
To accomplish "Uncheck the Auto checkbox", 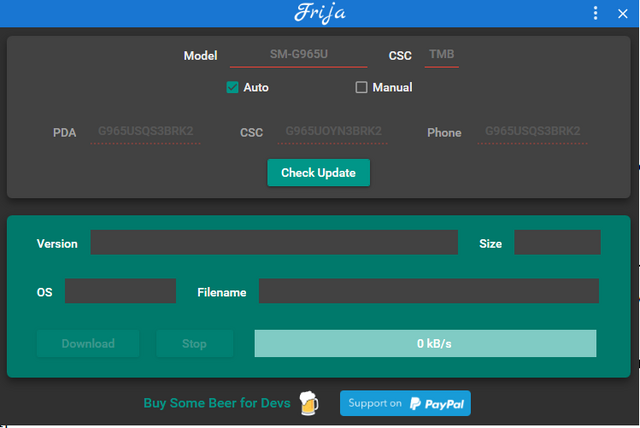I will pyautogui.click(x=232, y=87).
